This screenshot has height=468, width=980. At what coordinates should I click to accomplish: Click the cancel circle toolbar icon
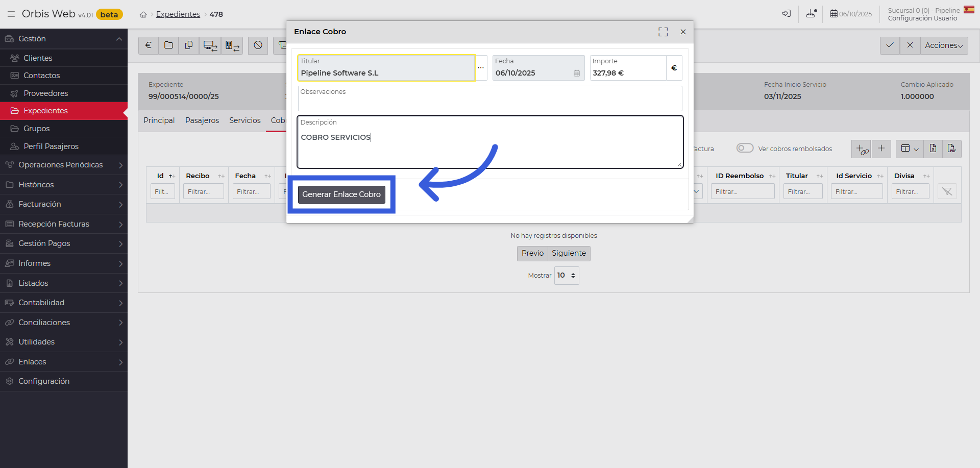(258, 45)
